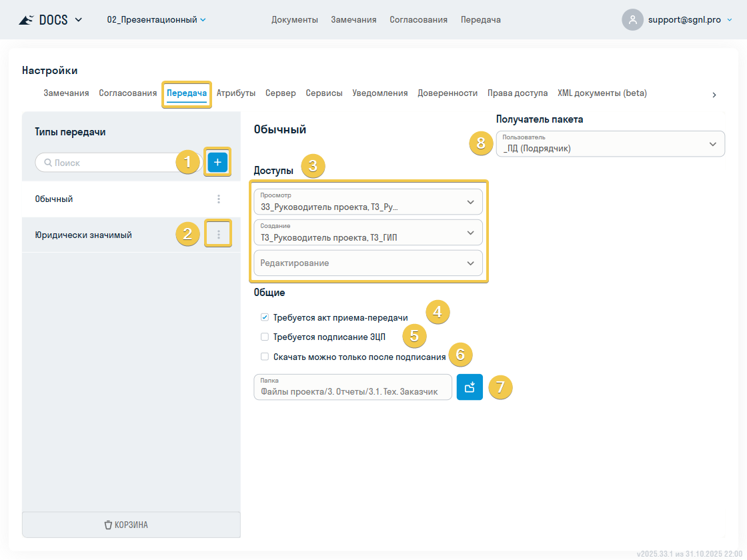Click the user avatar icon
Screen dimensions: 747x560
point(632,19)
